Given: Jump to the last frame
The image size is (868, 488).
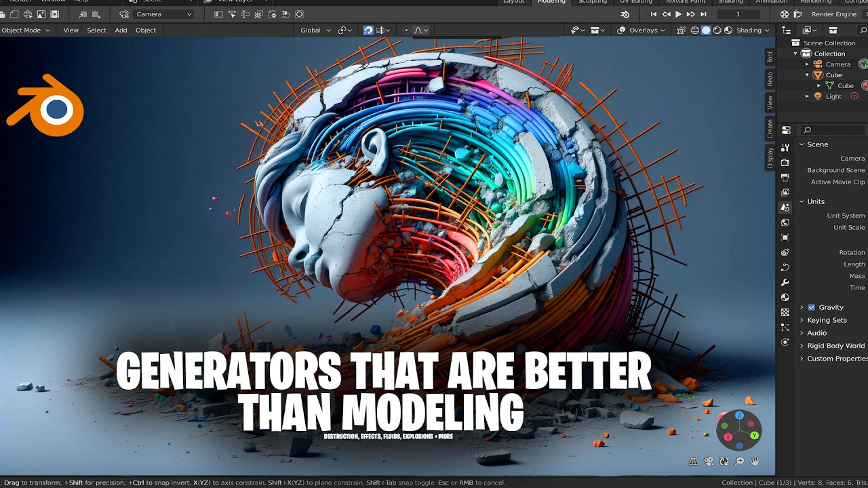Looking at the screenshot, I should pos(703,14).
